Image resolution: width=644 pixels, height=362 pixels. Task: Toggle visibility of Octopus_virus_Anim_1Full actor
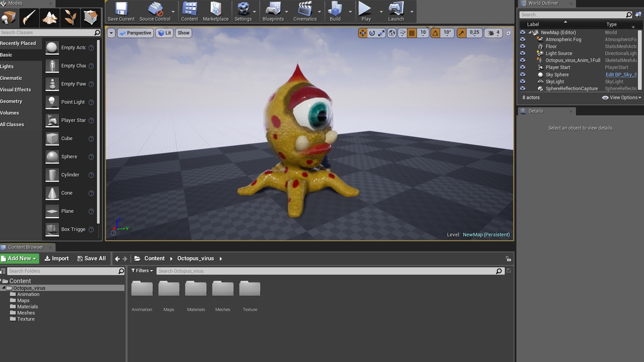click(522, 60)
